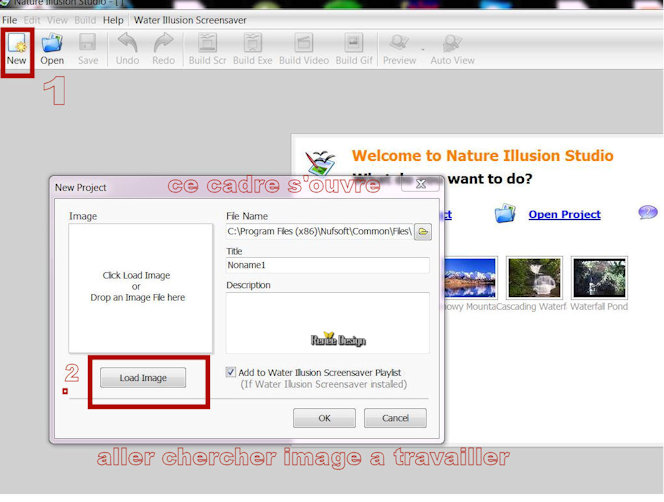This screenshot has height=502, width=664.
Task: Click the Waterfall Pond caption text
Action: pos(599,306)
